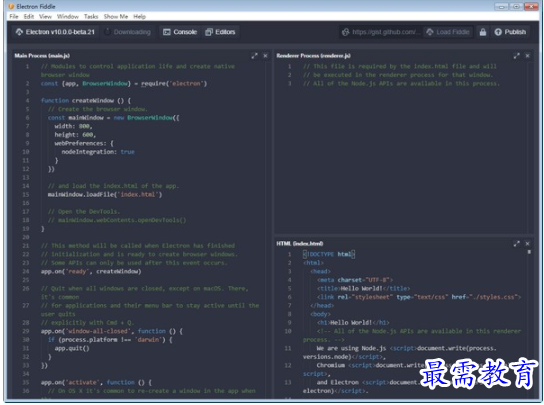Click the HTML (index.html) panel title
Image resolution: width=544 pixels, height=405 pixels.
point(300,244)
